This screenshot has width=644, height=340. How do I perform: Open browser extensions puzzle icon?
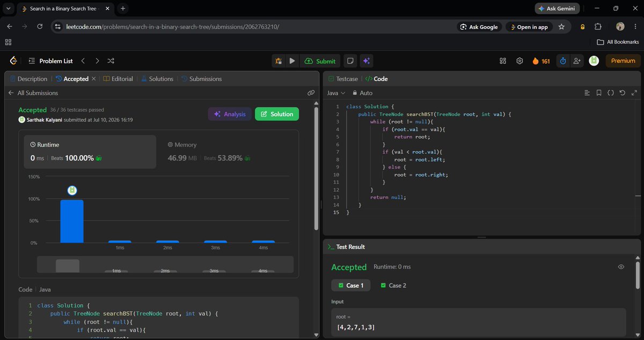(598, 27)
